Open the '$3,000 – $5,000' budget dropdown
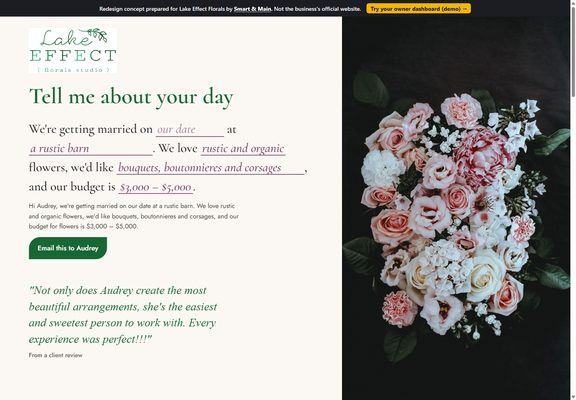The image size is (576, 400). (156, 187)
